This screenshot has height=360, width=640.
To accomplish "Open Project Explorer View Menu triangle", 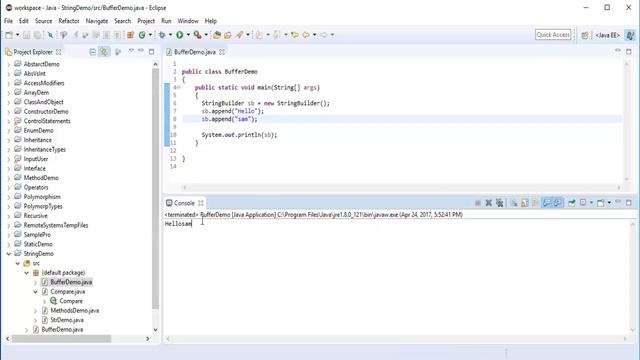I will pyautogui.click(x=131, y=51).
